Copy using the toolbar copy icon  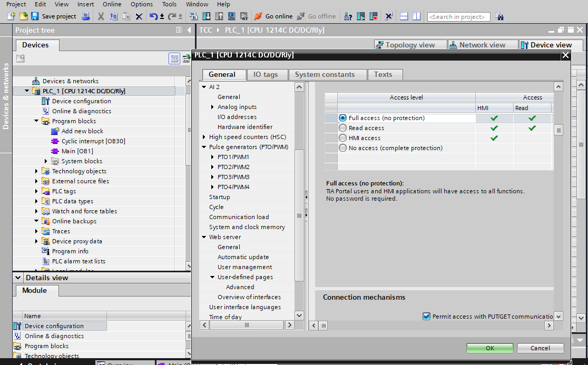(113, 16)
